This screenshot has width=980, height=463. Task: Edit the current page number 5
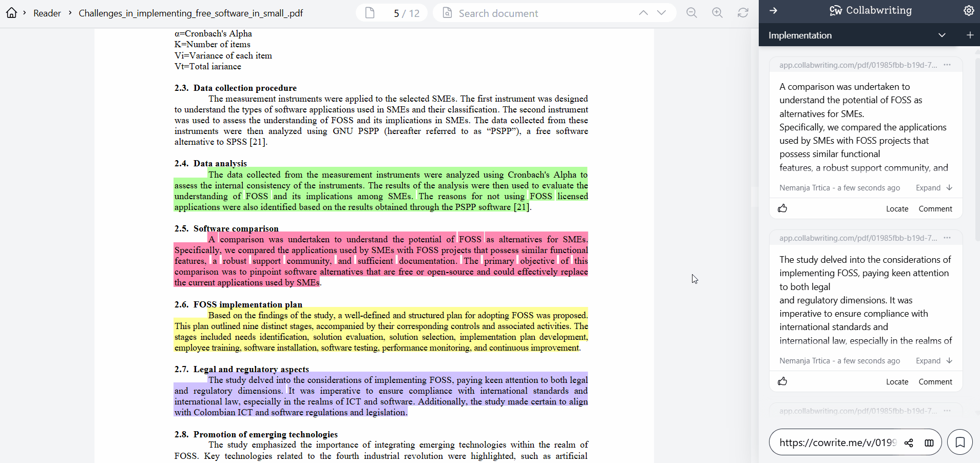click(396, 13)
